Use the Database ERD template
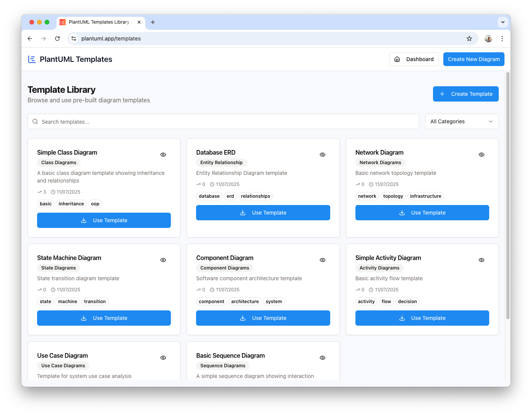 coord(263,213)
